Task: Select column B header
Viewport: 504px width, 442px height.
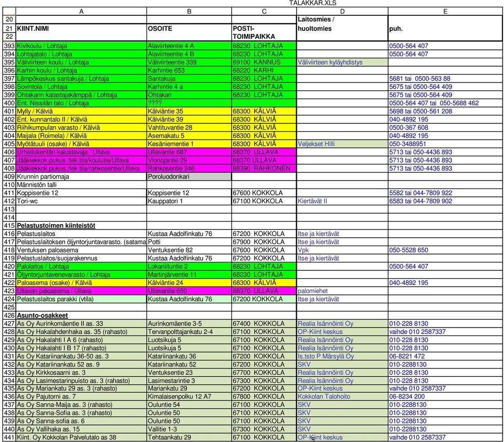Action: click(189, 11)
